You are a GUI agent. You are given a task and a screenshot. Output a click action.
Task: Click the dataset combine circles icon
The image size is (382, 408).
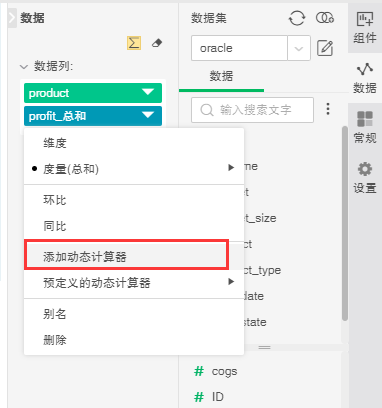[325, 18]
